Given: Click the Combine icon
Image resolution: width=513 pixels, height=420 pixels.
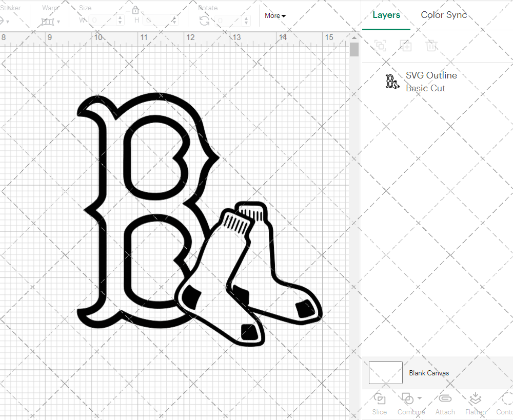Looking at the screenshot, I should click(x=408, y=404).
